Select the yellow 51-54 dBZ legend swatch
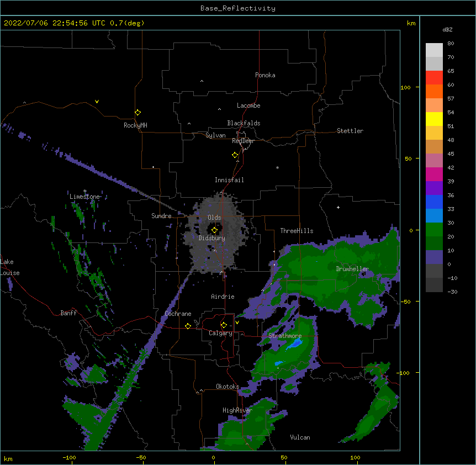476x465 pixels. click(434, 119)
